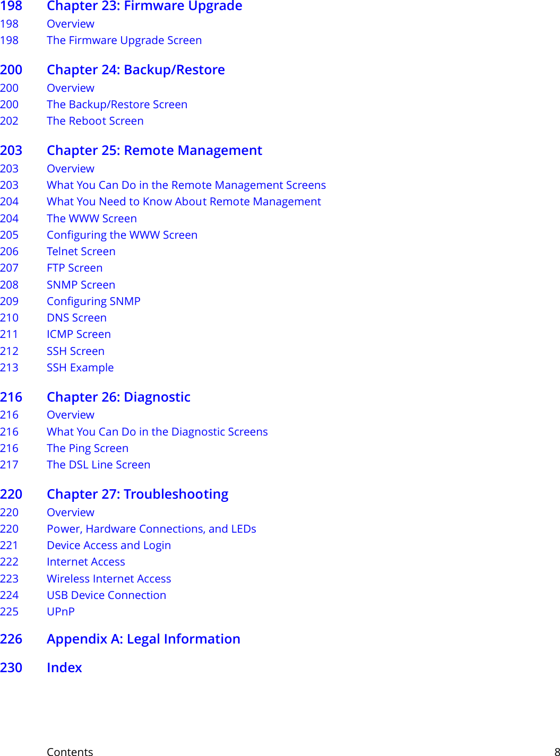The width and height of the screenshot is (560, 756).
Task: Open Chapter 25: Remote Management
Action: click(x=154, y=151)
